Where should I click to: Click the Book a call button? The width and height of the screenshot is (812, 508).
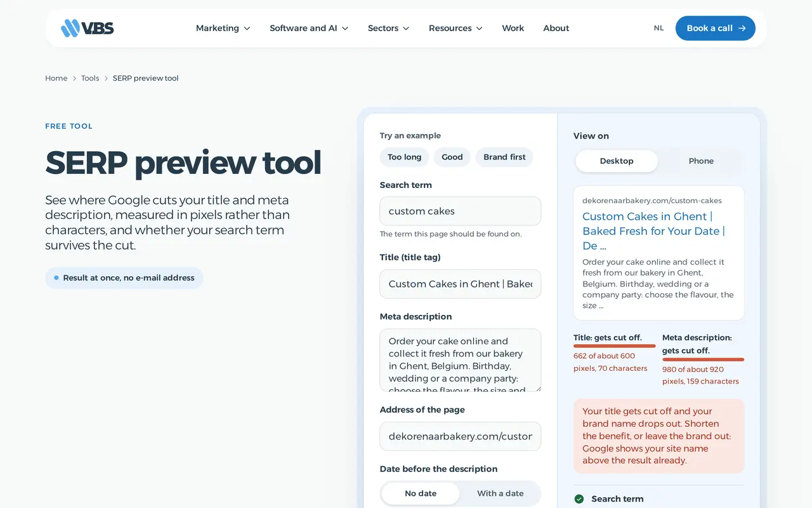(716, 28)
